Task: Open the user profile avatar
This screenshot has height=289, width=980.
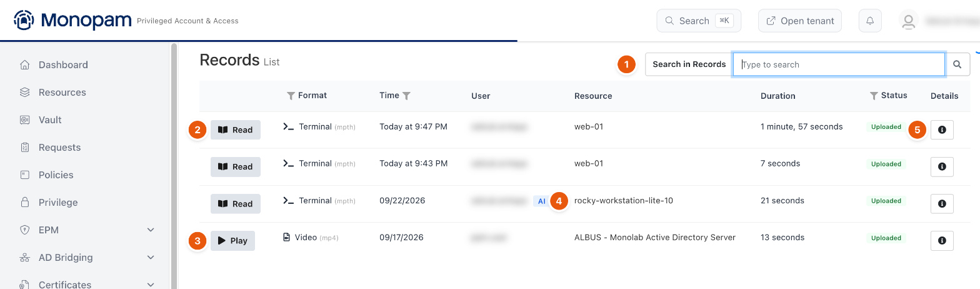Action: point(908,21)
